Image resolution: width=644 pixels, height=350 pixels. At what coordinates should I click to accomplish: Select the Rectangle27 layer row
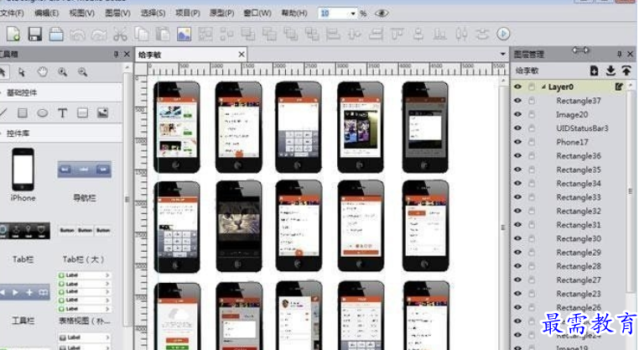click(x=569, y=279)
